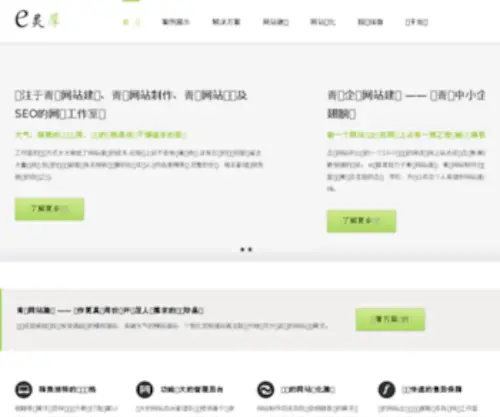Click the slide headline starting 专注于青岛网站建设
This screenshot has height=417, width=500.
tap(131, 105)
